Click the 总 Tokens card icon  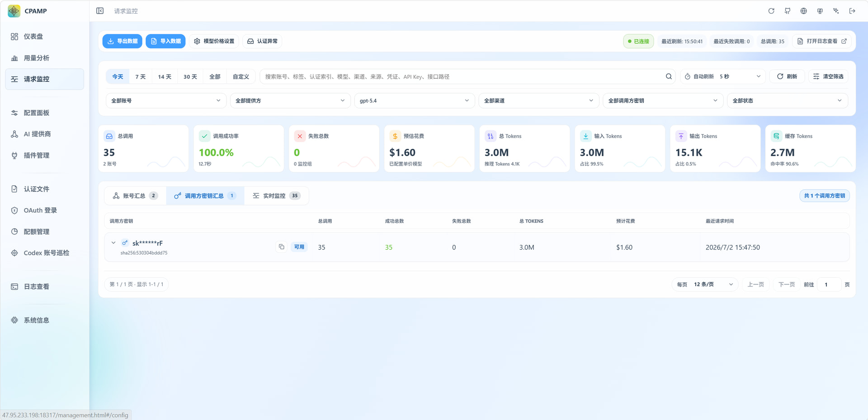click(491, 136)
